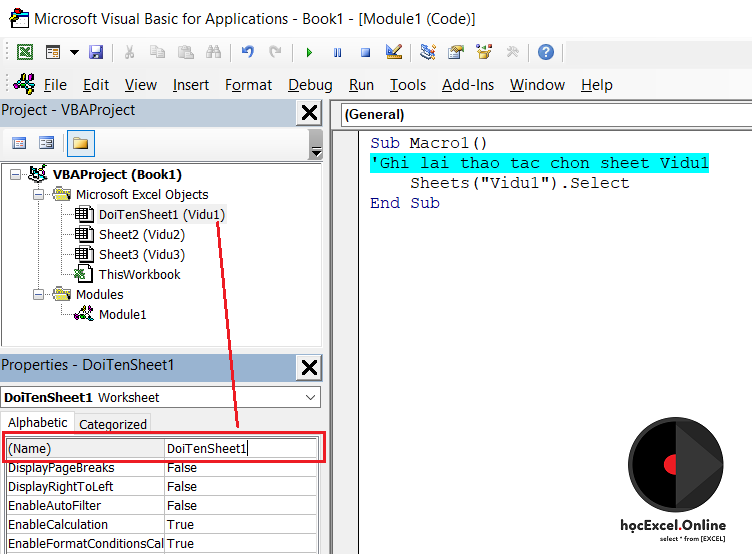Open Object Browser icon

point(484,52)
